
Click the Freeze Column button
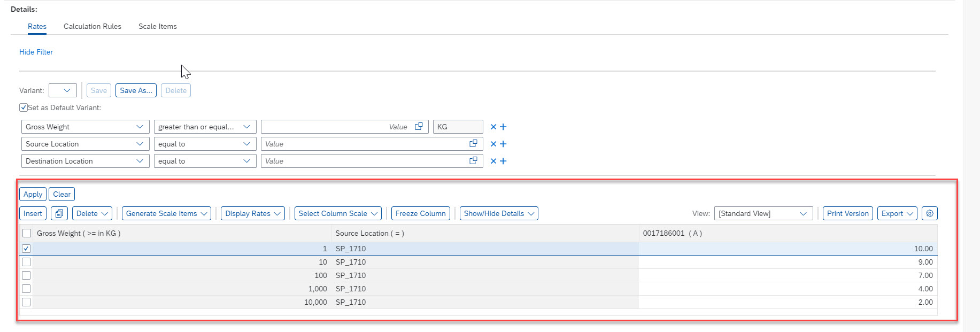[420, 213]
